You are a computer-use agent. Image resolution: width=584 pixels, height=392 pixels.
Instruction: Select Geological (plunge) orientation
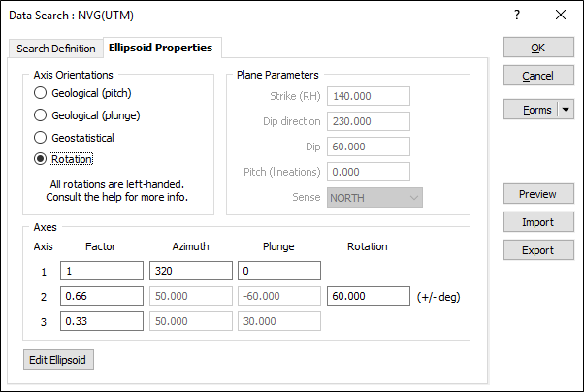pyautogui.click(x=41, y=115)
